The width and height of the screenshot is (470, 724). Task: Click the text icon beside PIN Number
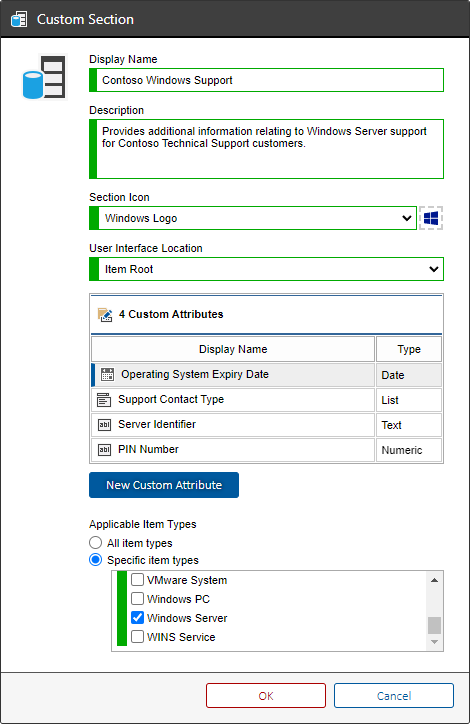(x=104, y=449)
